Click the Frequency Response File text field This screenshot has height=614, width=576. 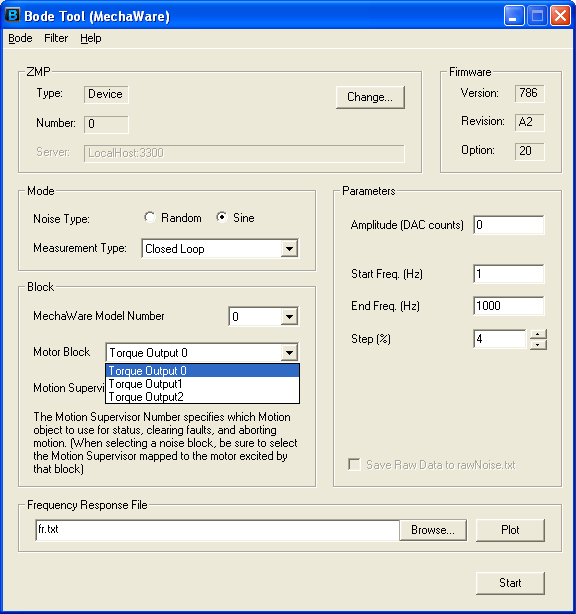217,530
